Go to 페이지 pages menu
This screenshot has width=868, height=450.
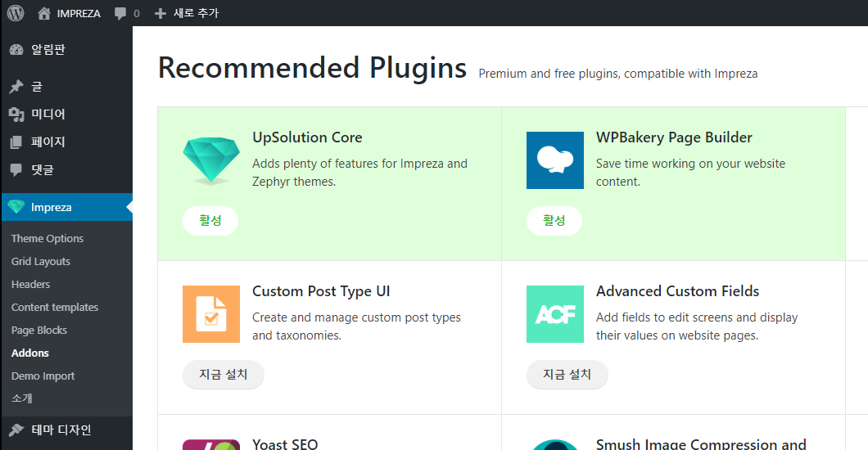click(x=47, y=142)
